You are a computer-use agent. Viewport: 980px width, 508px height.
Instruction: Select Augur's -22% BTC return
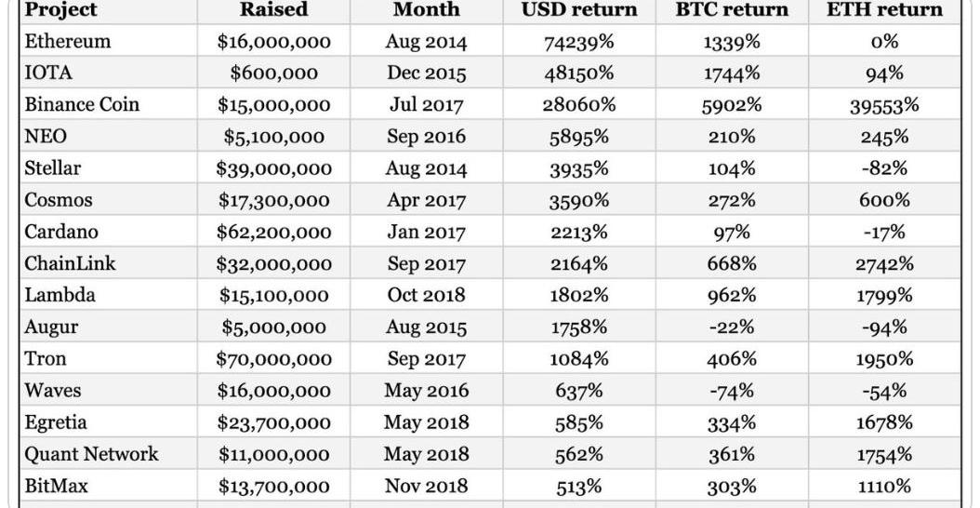[731, 328]
